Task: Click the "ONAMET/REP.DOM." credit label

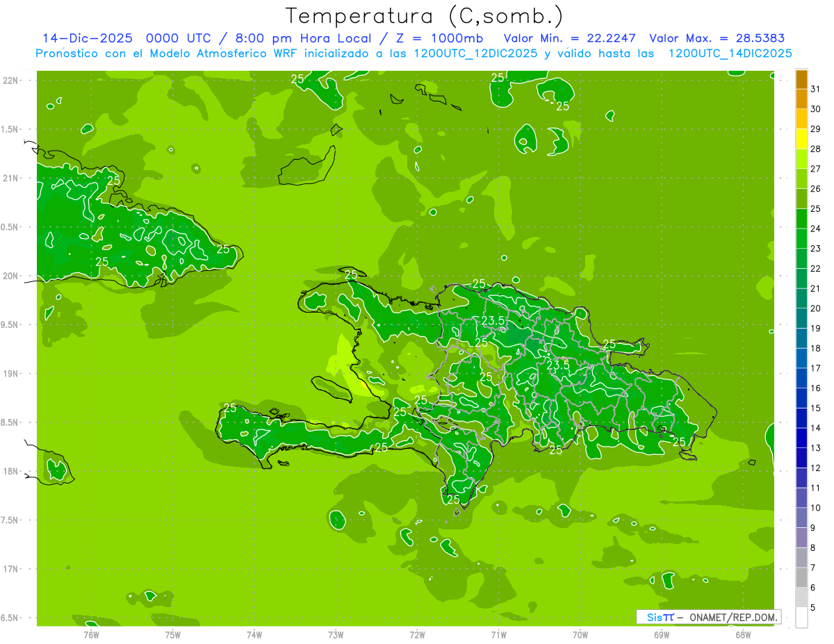Action: [735, 617]
